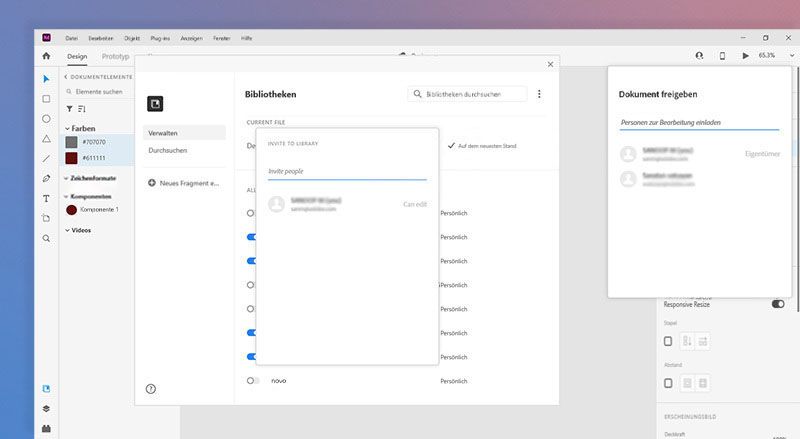Viewport: 800px width, 439px height.
Task: Select the Line tool
Action: (x=46, y=159)
